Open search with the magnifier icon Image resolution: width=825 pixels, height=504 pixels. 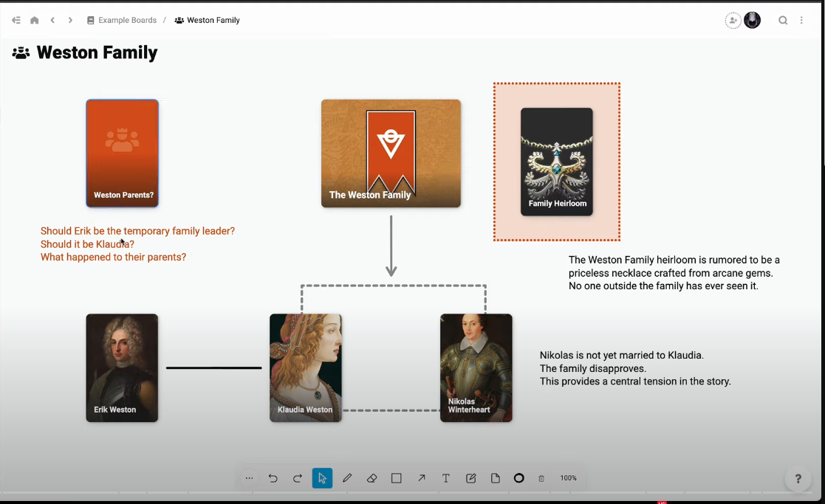pos(783,21)
